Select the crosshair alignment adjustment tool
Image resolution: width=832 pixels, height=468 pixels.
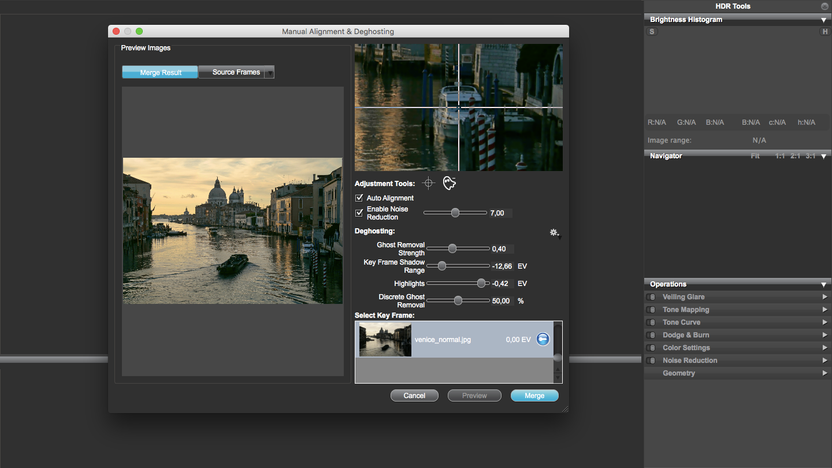tap(428, 183)
